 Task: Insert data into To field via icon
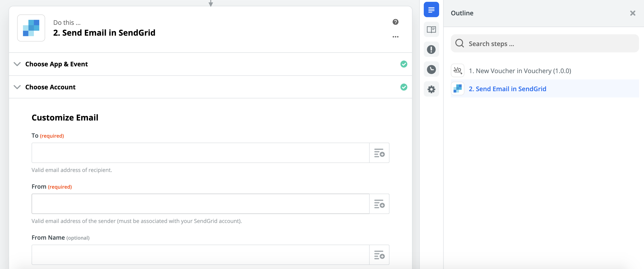[x=379, y=153]
